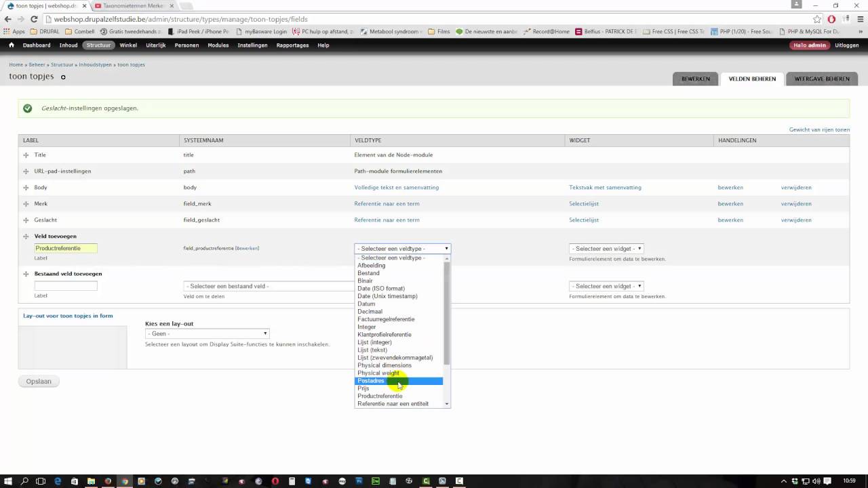Open the Inhoudstypen breadcrumb link

coord(95,64)
